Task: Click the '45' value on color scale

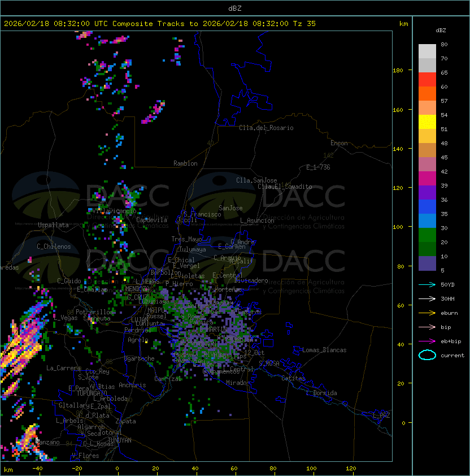Action: coord(444,157)
